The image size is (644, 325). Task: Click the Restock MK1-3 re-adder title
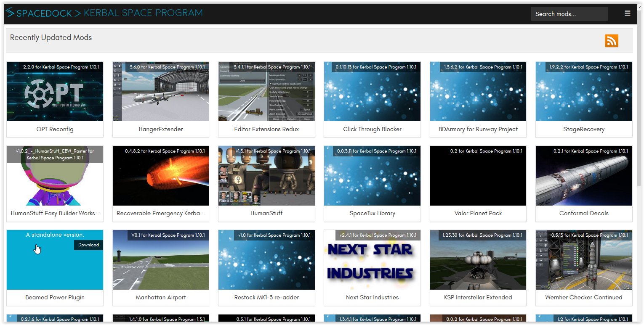266,297
